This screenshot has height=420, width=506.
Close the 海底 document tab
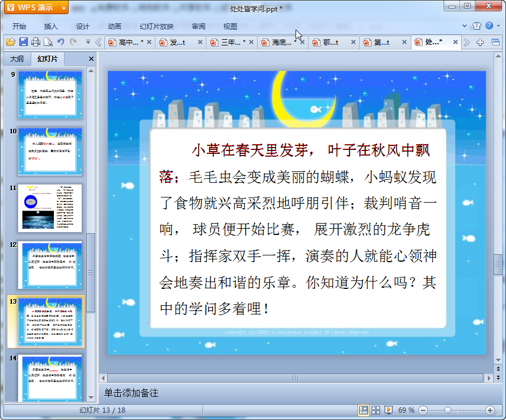(x=302, y=43)
